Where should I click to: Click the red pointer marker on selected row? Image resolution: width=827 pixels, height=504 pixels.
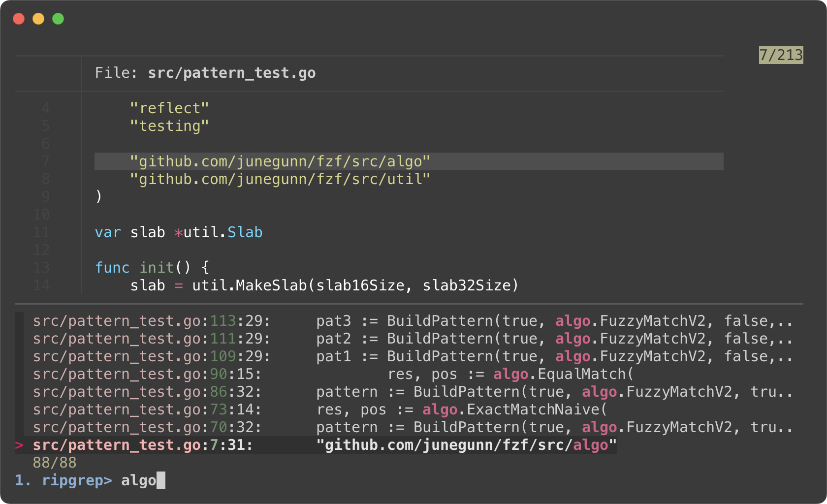(19, 445)
